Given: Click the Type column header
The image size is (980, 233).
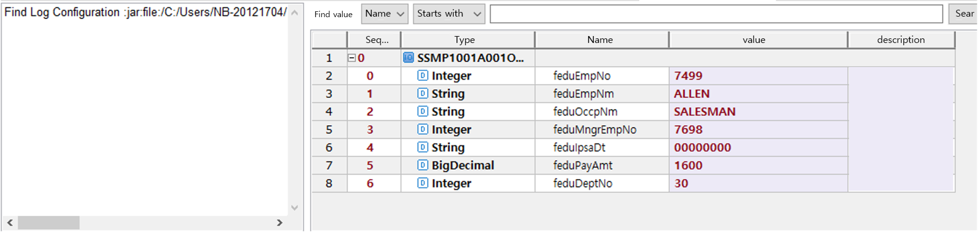Looking at the screenshot, I should tap(468, 40).
